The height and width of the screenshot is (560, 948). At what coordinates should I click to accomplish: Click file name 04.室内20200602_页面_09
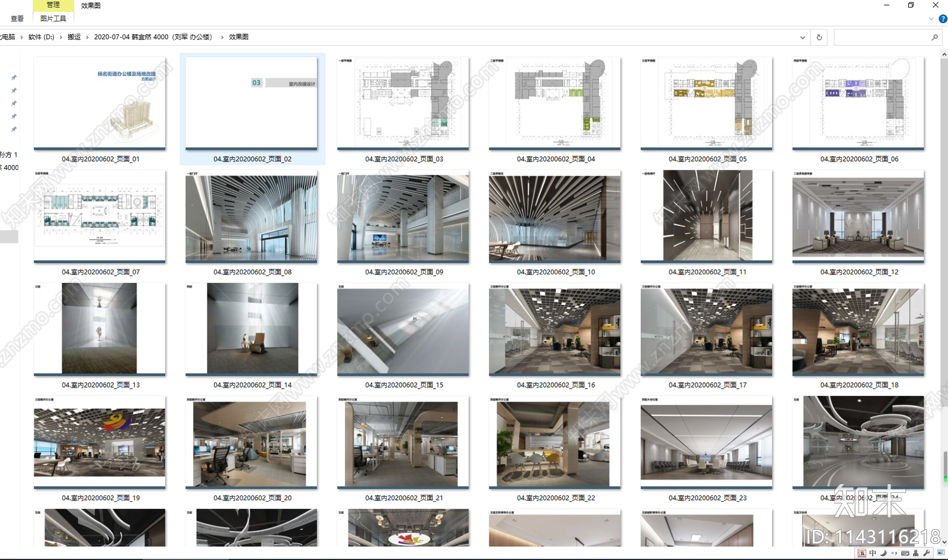click(404, 273)
